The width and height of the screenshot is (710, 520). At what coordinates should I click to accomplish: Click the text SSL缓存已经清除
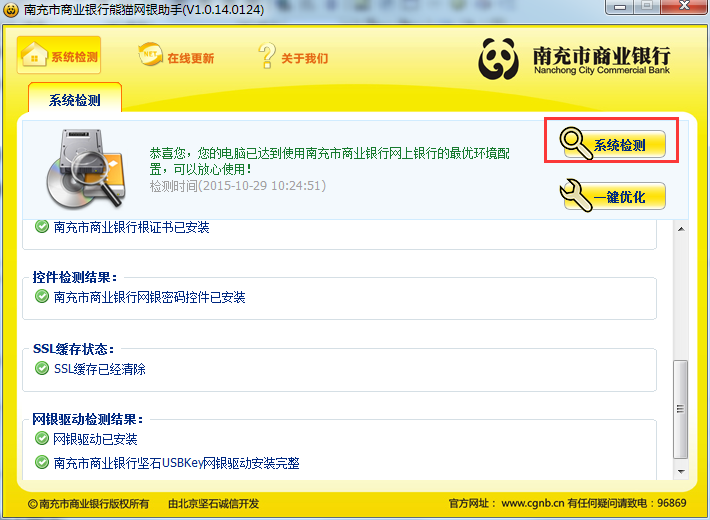pos(100,369)
